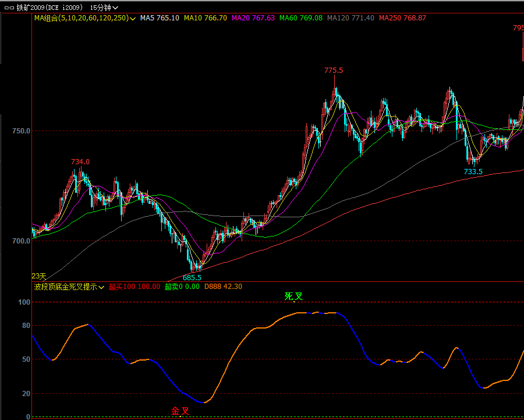Click the 775.5 high price label

point(334,70)
